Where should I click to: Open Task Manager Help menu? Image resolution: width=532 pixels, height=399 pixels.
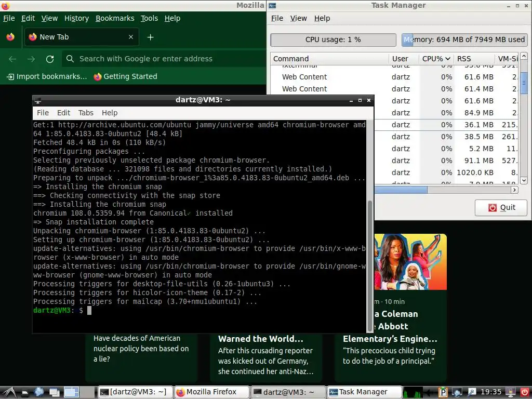[x=322, y=18]
